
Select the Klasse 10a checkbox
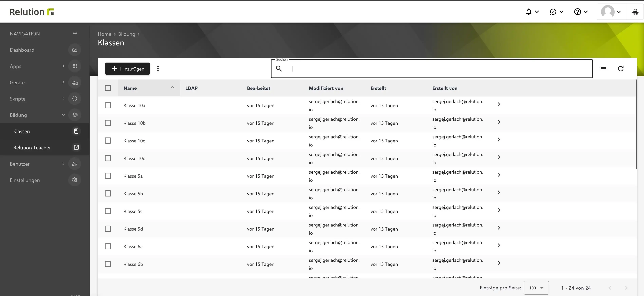click(108, 105)
